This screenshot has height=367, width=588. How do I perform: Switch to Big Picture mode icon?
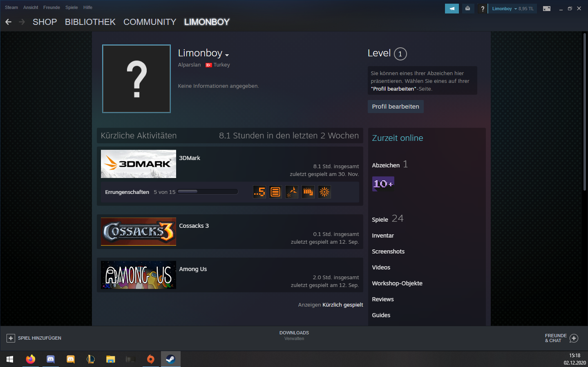pos(547,9)
